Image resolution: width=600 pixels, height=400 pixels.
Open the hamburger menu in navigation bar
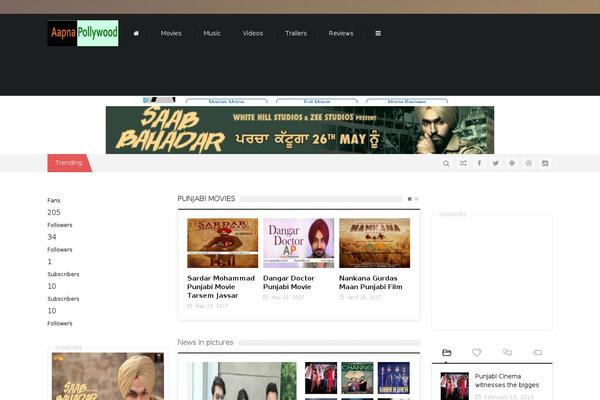(x=378, y=33)
